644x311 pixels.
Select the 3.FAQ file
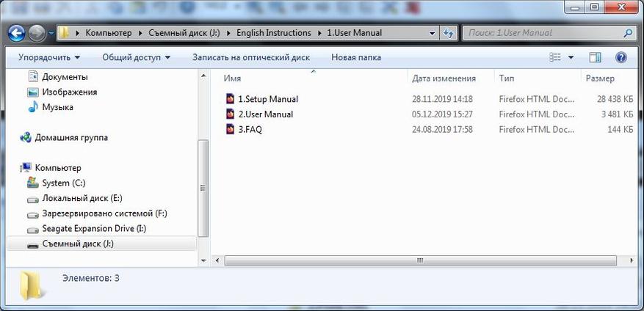pyautogui.click(x=250, y=130)
